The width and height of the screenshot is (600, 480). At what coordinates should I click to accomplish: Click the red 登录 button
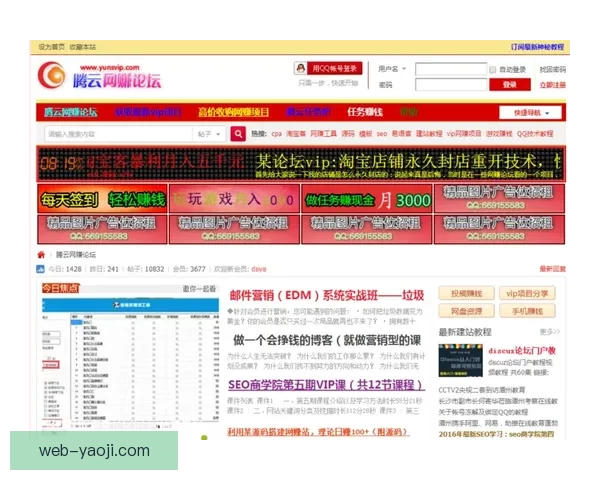[x=510, y=85]
